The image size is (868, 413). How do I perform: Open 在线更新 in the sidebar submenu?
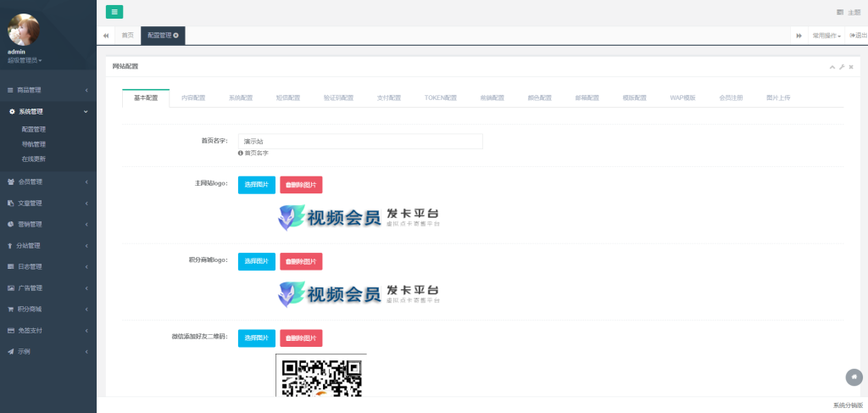coord(34,159)
